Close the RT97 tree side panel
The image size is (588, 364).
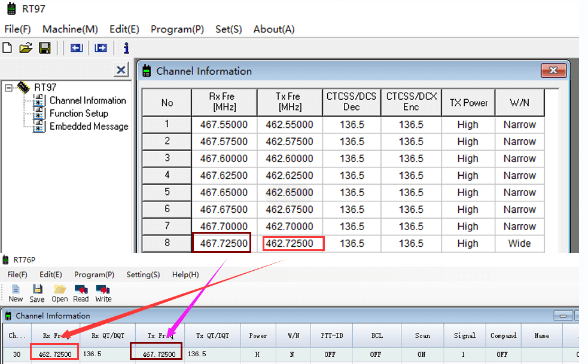121,70
